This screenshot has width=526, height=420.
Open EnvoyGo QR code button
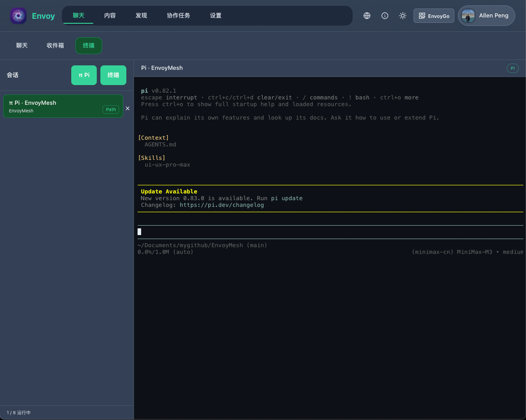click(x=434, y=16)
